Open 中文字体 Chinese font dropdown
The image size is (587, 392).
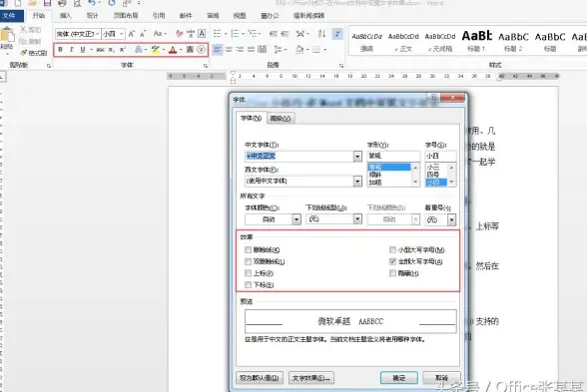pos(357,156)
